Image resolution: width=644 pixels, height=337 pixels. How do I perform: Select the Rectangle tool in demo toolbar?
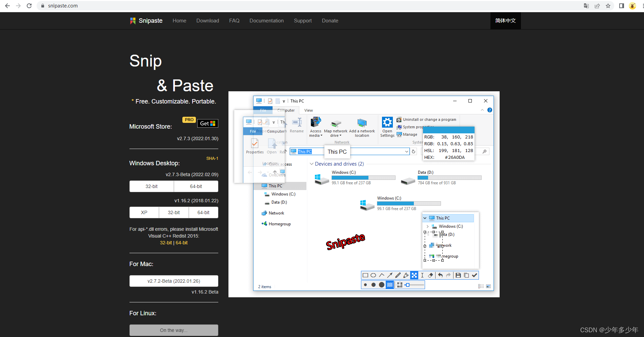pos(365,275)
